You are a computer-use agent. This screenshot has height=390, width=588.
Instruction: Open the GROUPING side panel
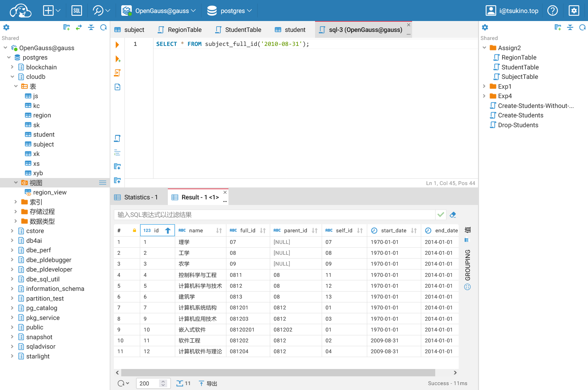click(467, 265)
